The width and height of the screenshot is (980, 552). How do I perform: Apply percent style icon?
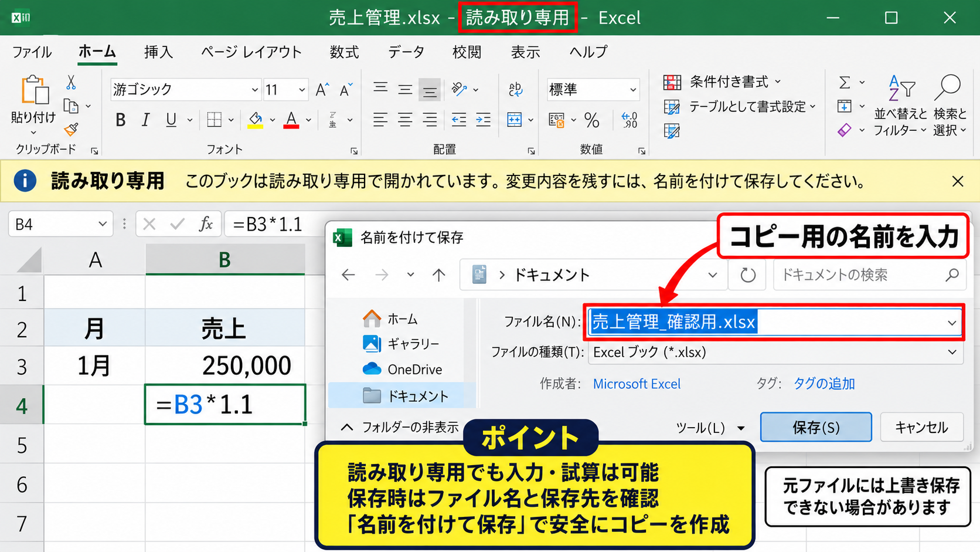(592, 120)
